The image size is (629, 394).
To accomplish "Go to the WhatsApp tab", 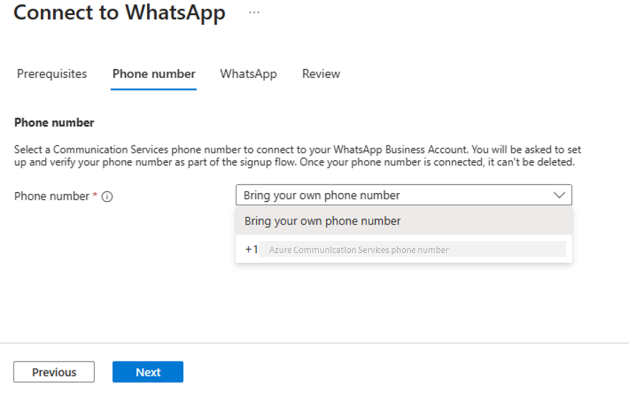I will tap(248, 74).
